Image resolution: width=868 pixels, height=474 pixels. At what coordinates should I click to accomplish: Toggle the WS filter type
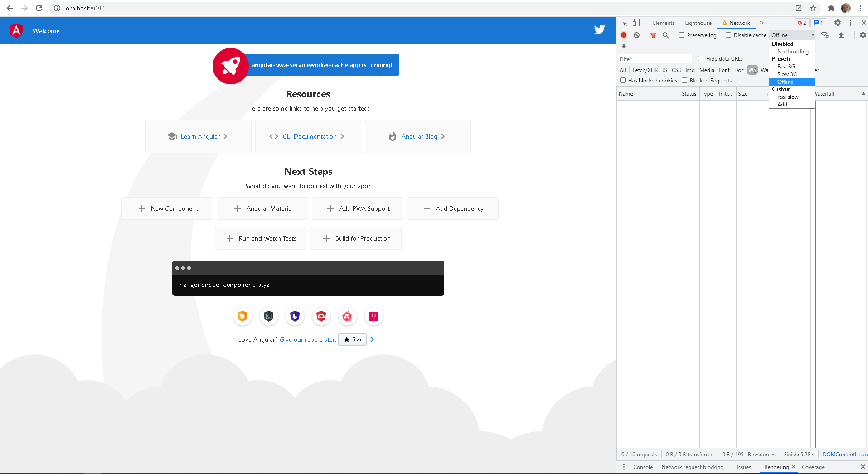coord(752,70)
